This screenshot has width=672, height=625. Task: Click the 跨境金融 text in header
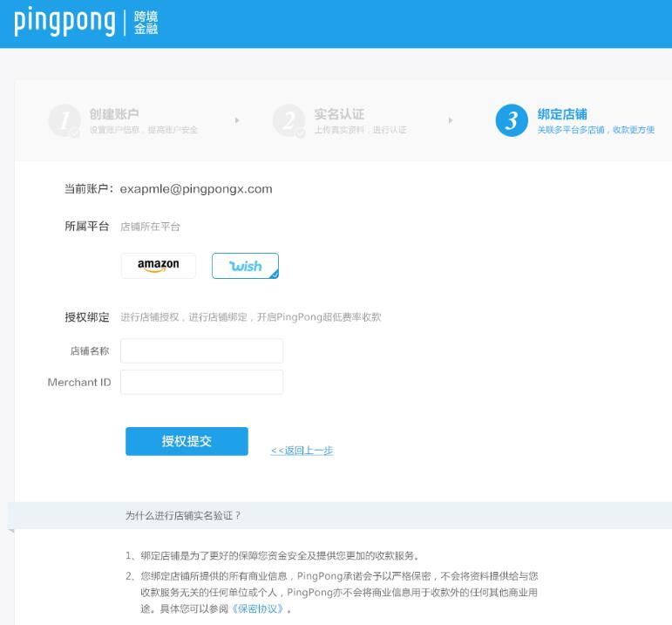click(146, 23)
